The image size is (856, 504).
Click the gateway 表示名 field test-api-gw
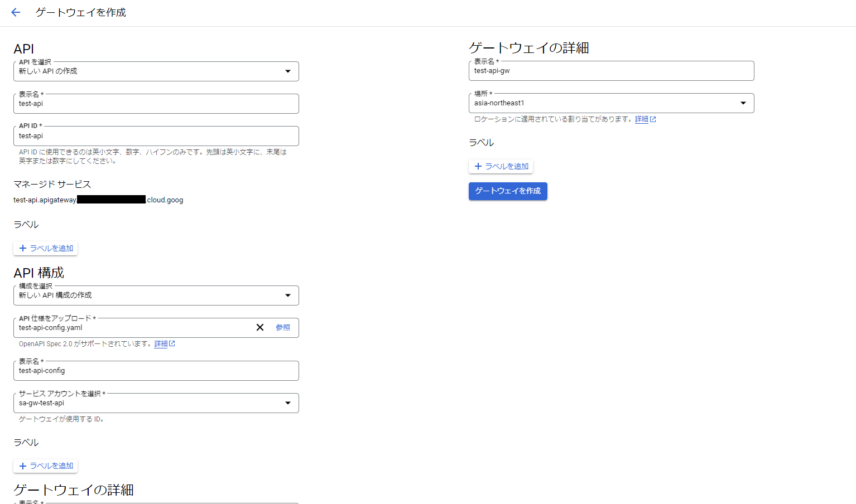(612, 71)
